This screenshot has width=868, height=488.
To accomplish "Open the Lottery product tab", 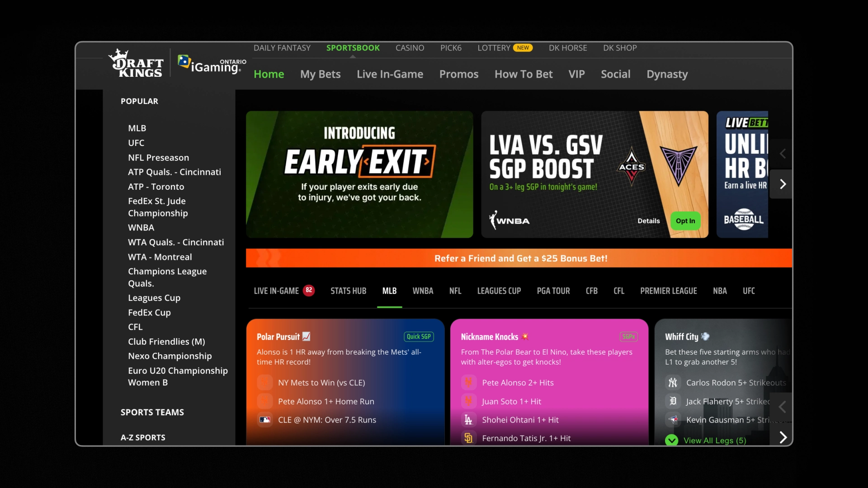I will (x=494, y=48).
